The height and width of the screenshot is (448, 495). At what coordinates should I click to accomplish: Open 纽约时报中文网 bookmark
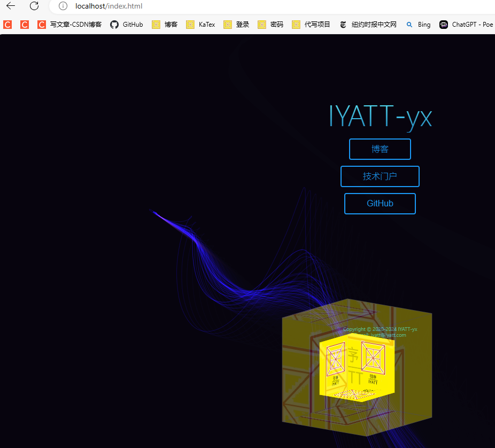[x=368, y=25]
